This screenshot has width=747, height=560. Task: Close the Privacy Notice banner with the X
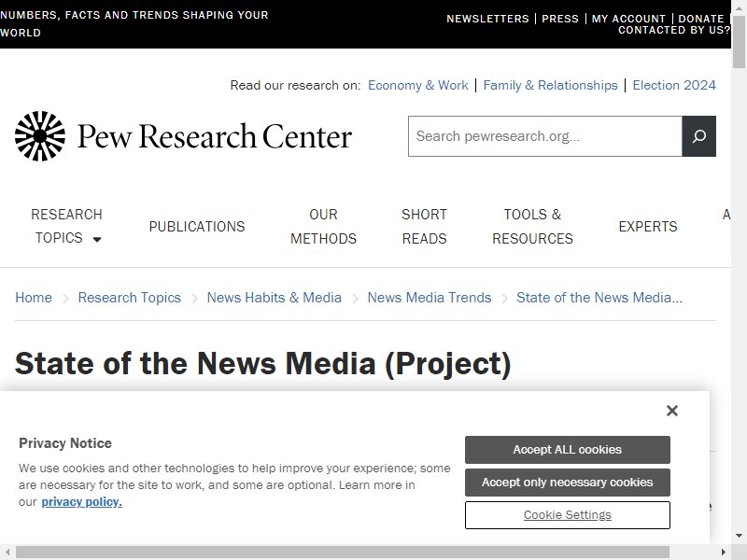tap(672, 411)
